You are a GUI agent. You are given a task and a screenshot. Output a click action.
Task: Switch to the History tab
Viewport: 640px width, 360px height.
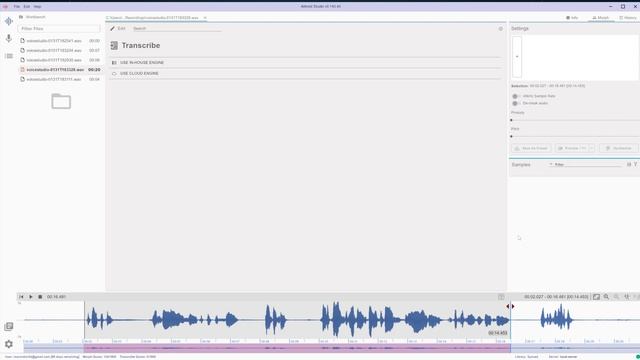[628, 18]
